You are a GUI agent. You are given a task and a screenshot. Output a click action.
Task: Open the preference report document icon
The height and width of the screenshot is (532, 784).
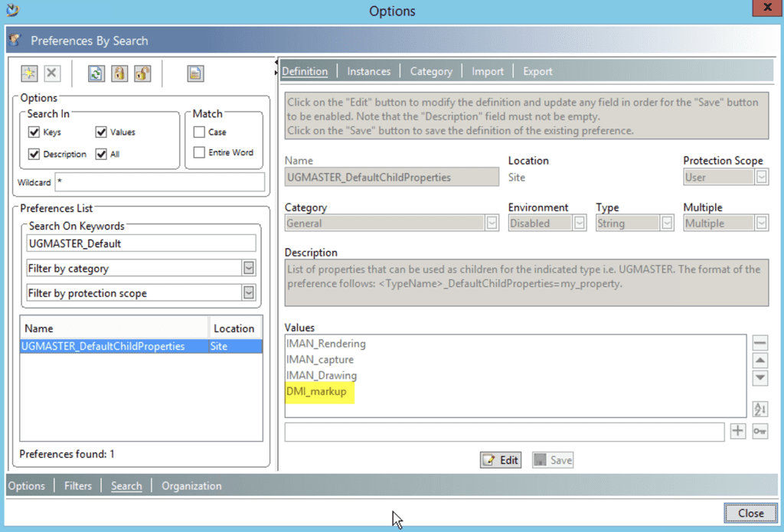point(194,73)
